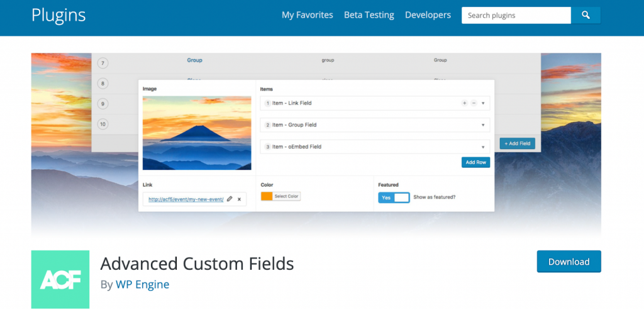Click the plus icon on Link Field row
644x310 pixels.
pyautogui.click(x=464, y=103)
